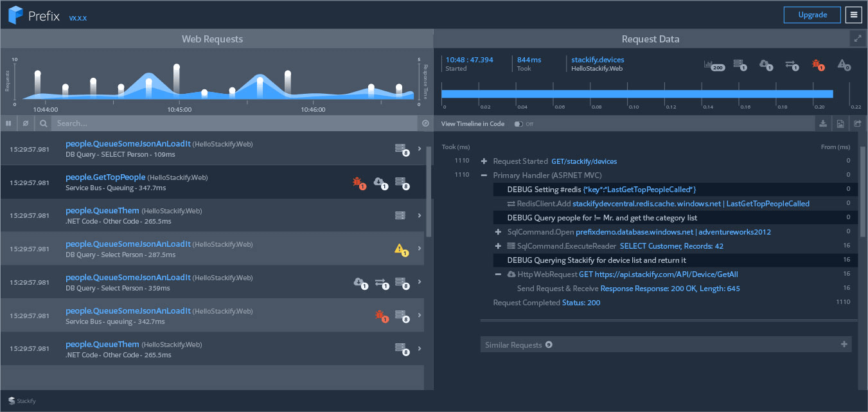The width and height of the screenshot is (868, 412).
Task: Click the blue request duration timeline bar
Action: click(x=637, y=94)
